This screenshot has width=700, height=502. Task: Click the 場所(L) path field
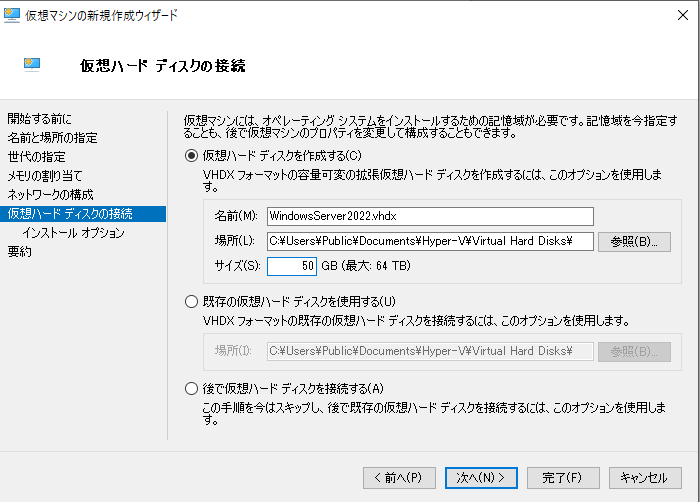[430, 241]
